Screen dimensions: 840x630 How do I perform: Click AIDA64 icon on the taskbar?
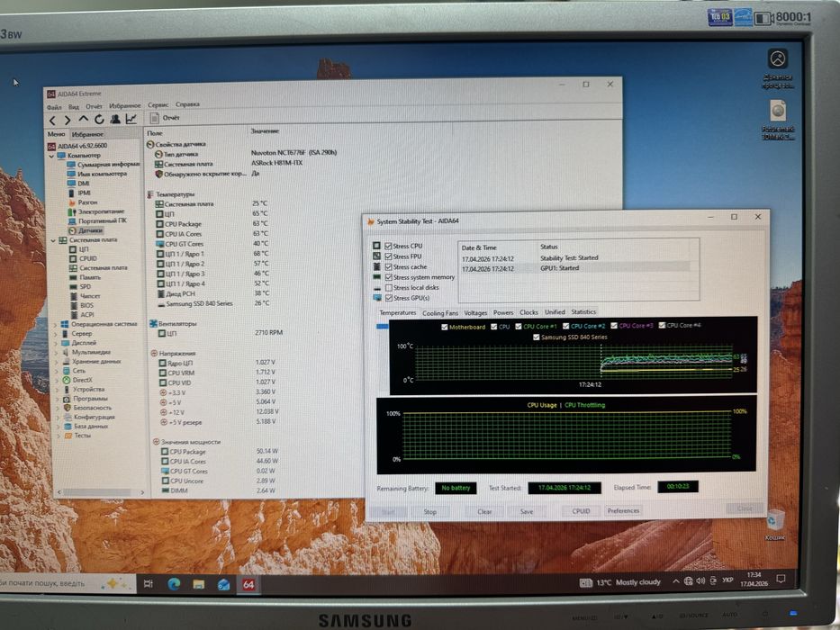coord(248,584)
